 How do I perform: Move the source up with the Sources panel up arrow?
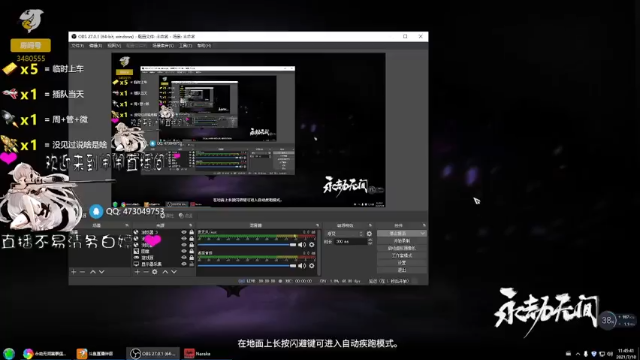165,272
